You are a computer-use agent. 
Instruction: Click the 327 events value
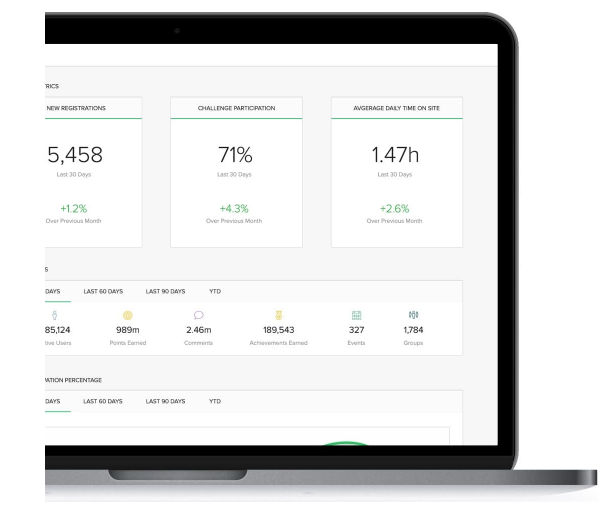pos(357,330)
